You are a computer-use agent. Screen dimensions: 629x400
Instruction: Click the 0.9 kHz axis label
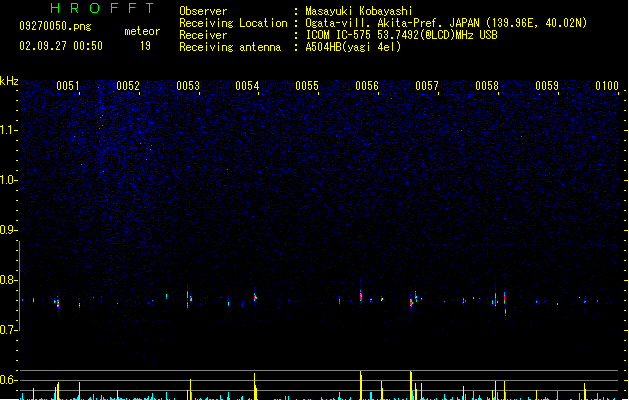click(9, 230)
